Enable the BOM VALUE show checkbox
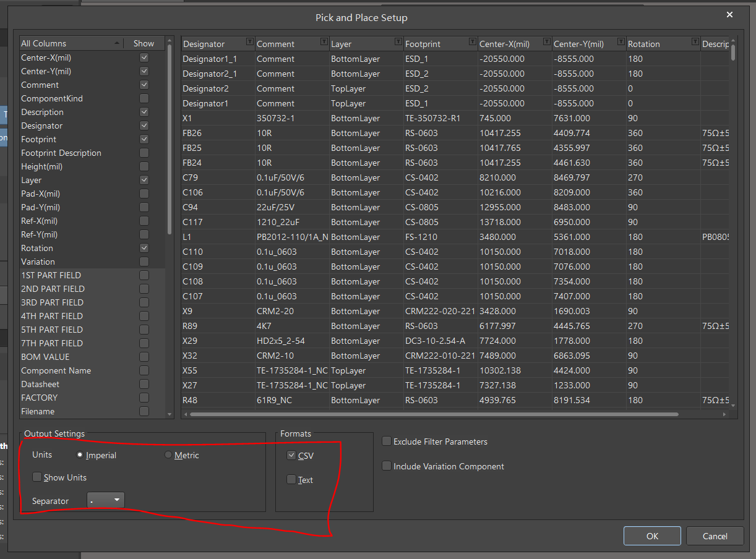Screen dimensions: 756x559 144,357
